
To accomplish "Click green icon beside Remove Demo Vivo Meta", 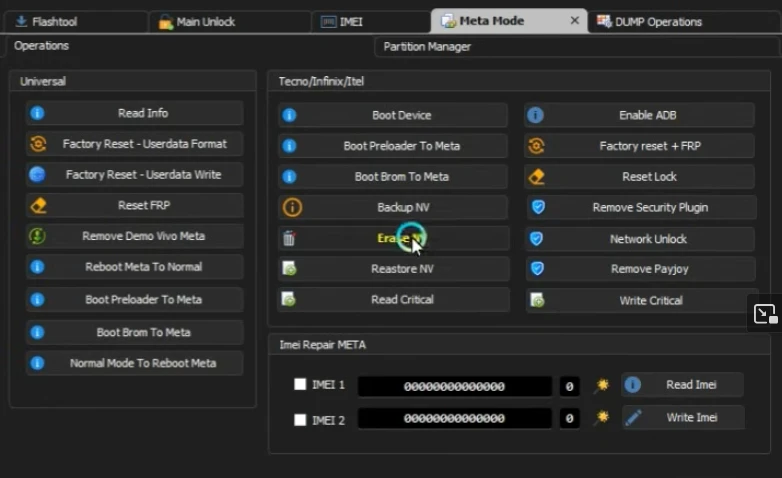I will click(x=37, y=236).
